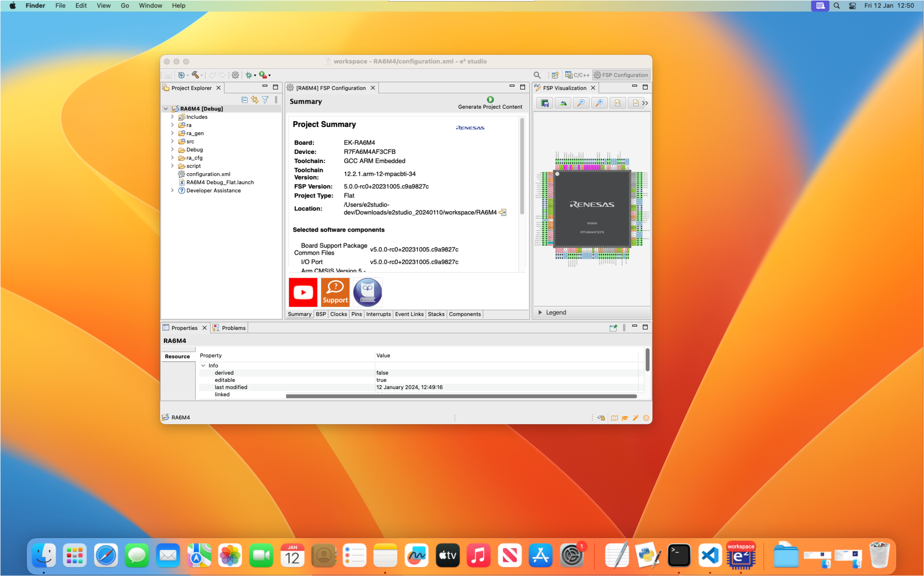The image size is (924, 576).
Task: Open Properties view menu dots
Action: pos(624,328)
